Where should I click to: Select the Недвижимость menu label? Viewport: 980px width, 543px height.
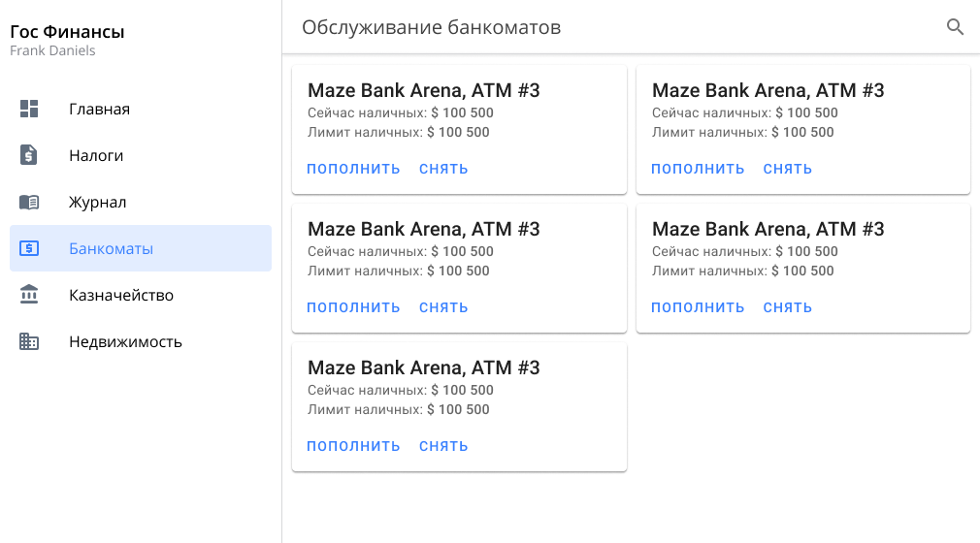125,341
